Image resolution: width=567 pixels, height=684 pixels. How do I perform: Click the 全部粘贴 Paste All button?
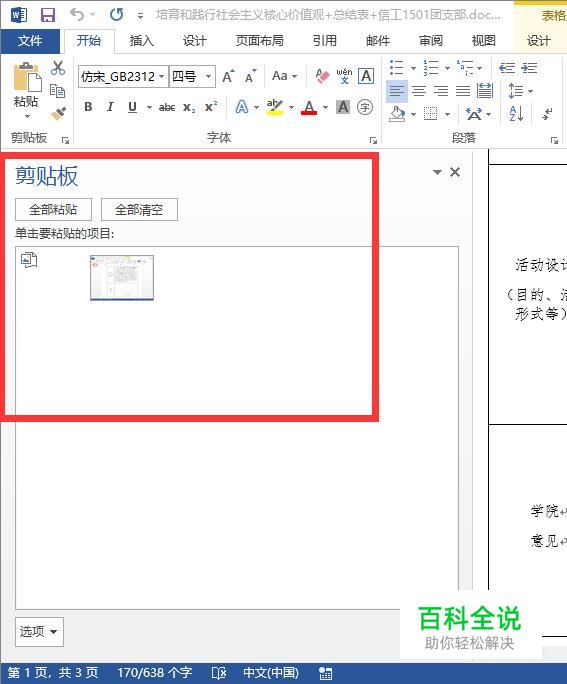53,210
